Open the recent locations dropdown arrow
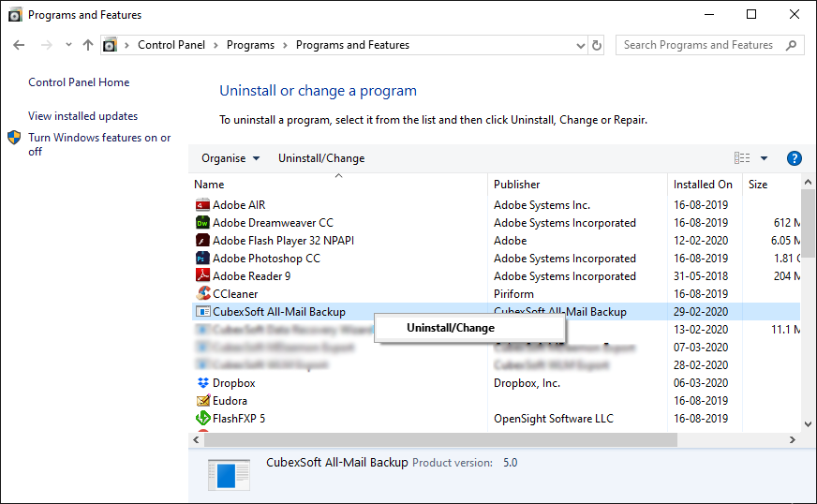 [68, 45]
